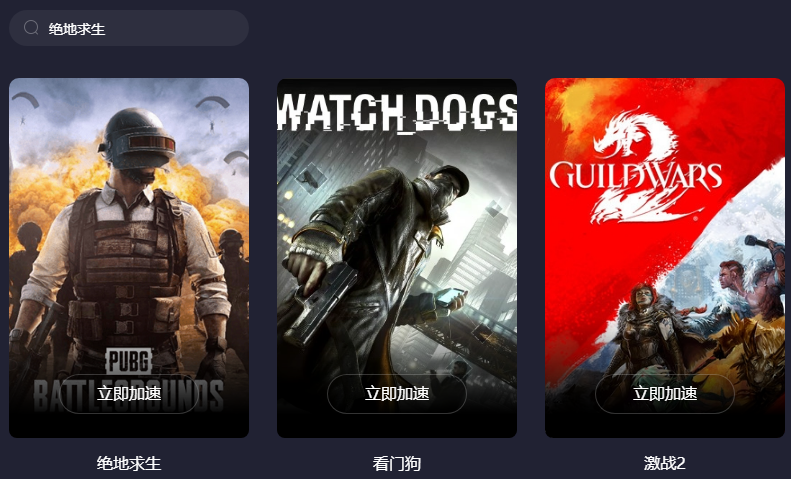This screenshot has height=479, width=791.
Task: Click 立即加速 on the Watch Dogs card
Action: pyautogui.click(x=397, y=394)
